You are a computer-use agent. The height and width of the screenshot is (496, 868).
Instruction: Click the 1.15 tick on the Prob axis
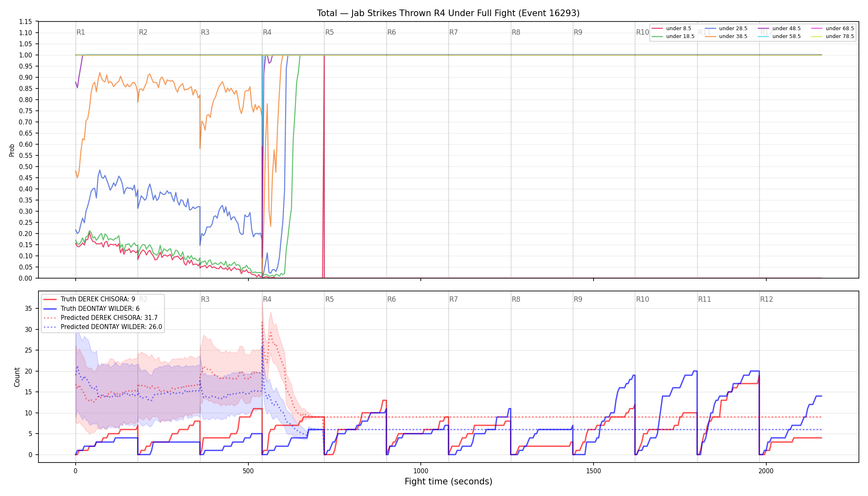(x=25, y=21)
